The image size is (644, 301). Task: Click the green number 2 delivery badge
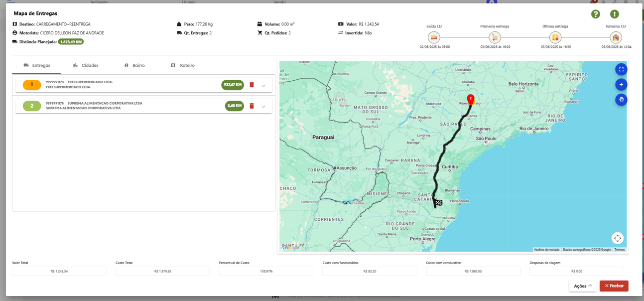pyautogui.click(x=32, y=106)
